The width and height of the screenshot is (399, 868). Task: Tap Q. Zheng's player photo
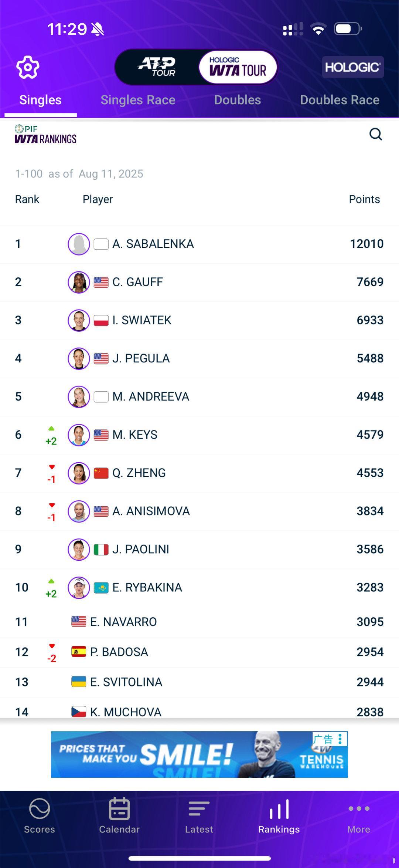click(x=79, y=473)
